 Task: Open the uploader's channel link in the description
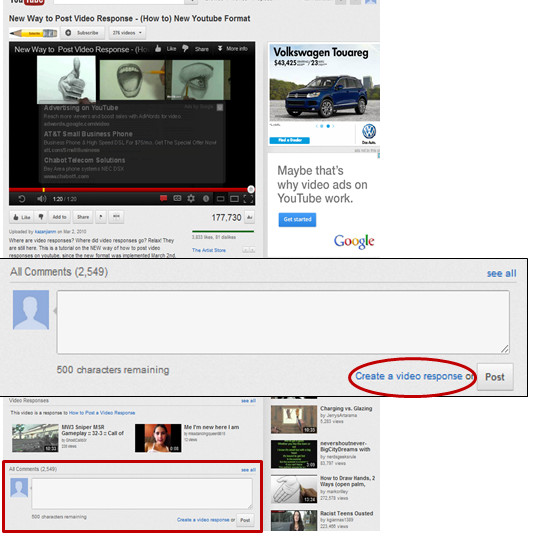click(45, 232)
